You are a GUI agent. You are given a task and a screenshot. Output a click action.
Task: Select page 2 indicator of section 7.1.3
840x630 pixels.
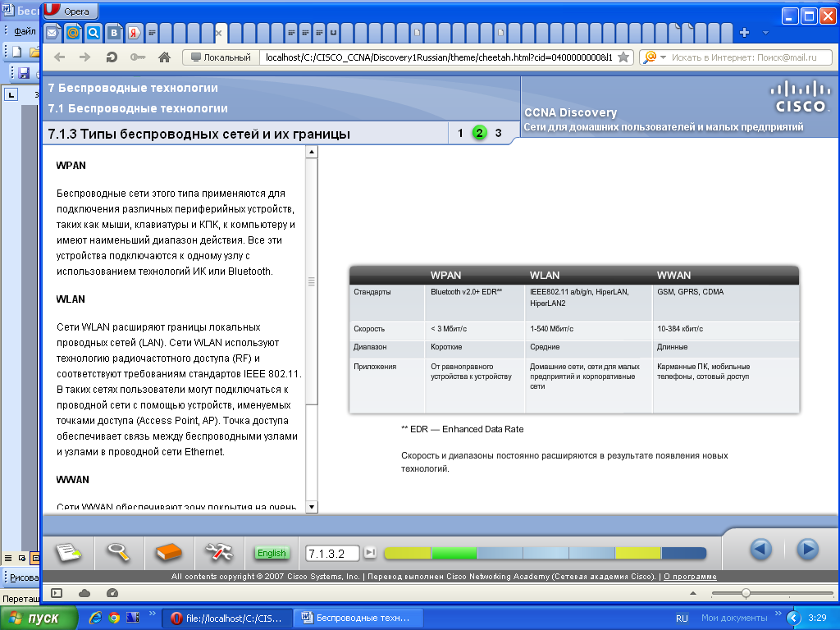coord(479,133)
